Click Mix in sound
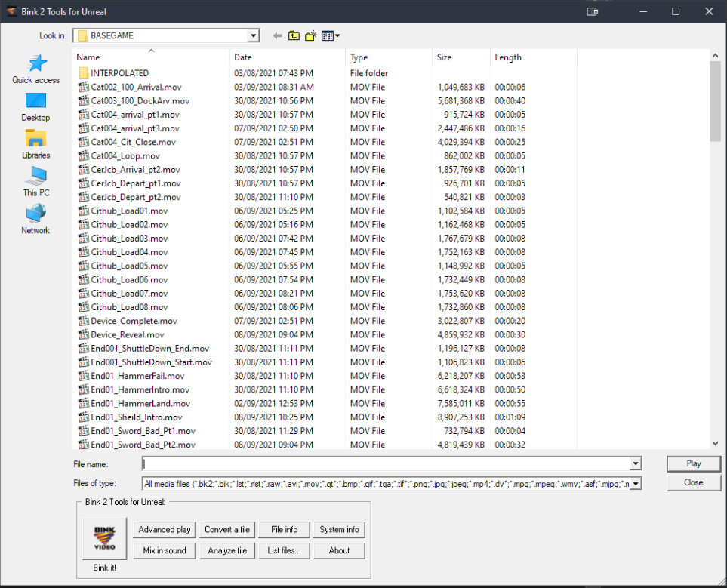Viewport: 727px width, 588px height. 165,550
